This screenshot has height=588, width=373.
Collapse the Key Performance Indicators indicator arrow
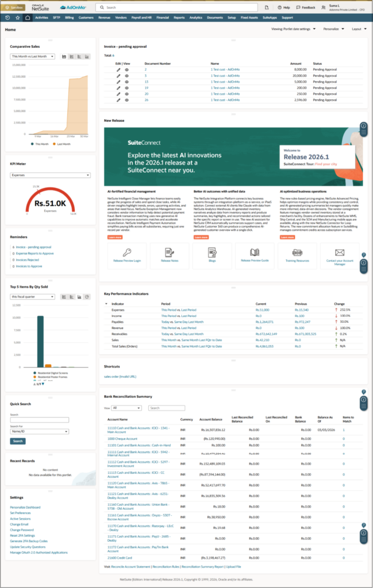[106, 304]
